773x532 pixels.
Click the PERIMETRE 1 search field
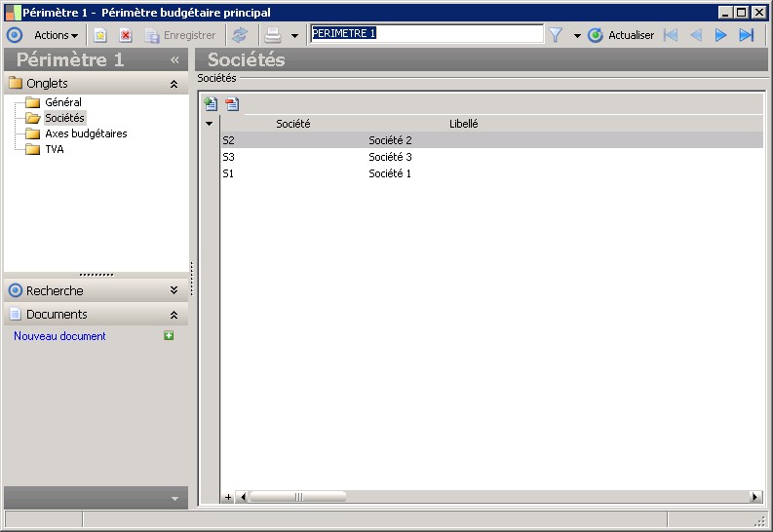[x=427, y=33]
